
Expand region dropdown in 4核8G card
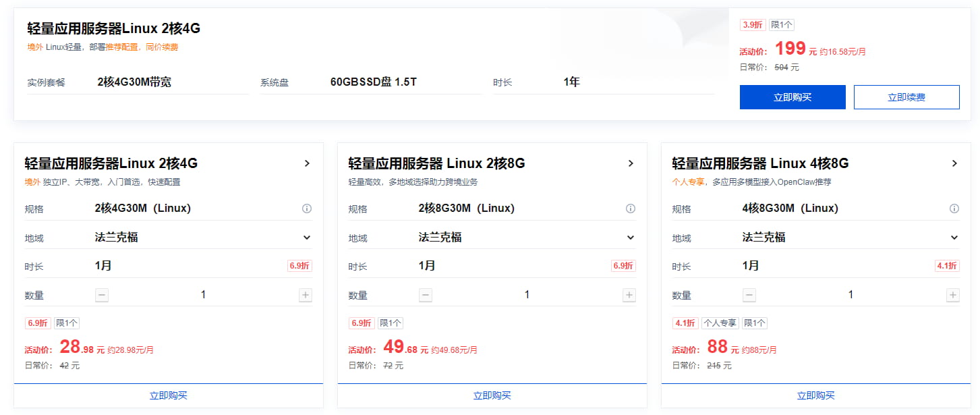click(x=954, y=238)
